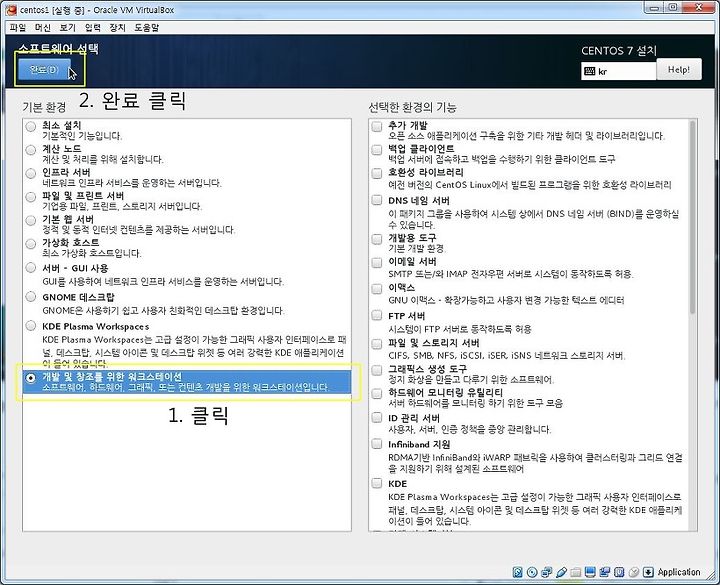Check the 개발용 도구 checkbox

pos(377,239)
